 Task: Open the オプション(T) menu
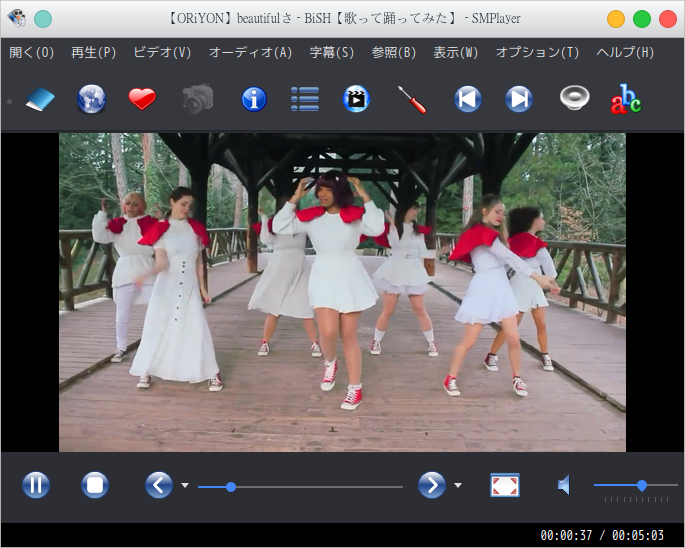coord(537,52)
